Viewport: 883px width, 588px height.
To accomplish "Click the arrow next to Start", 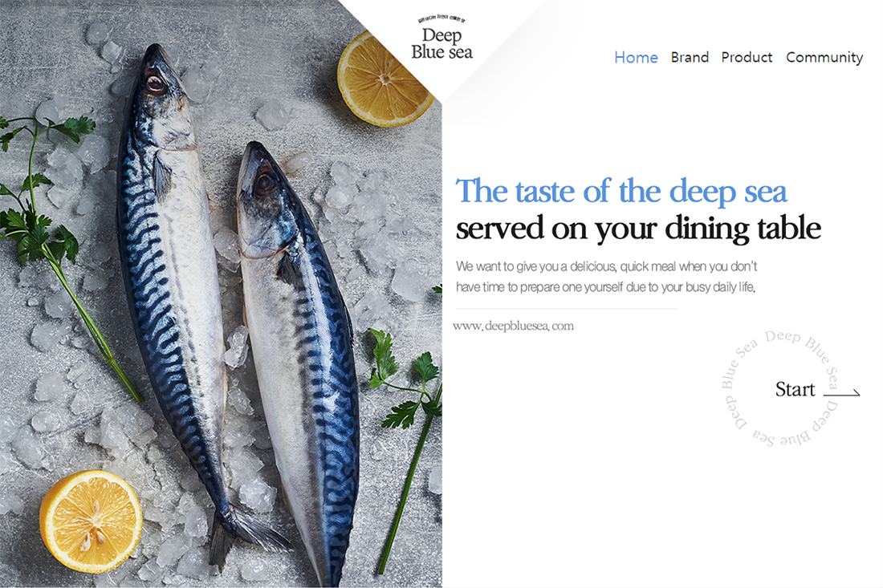I will [x=842, y=392].
